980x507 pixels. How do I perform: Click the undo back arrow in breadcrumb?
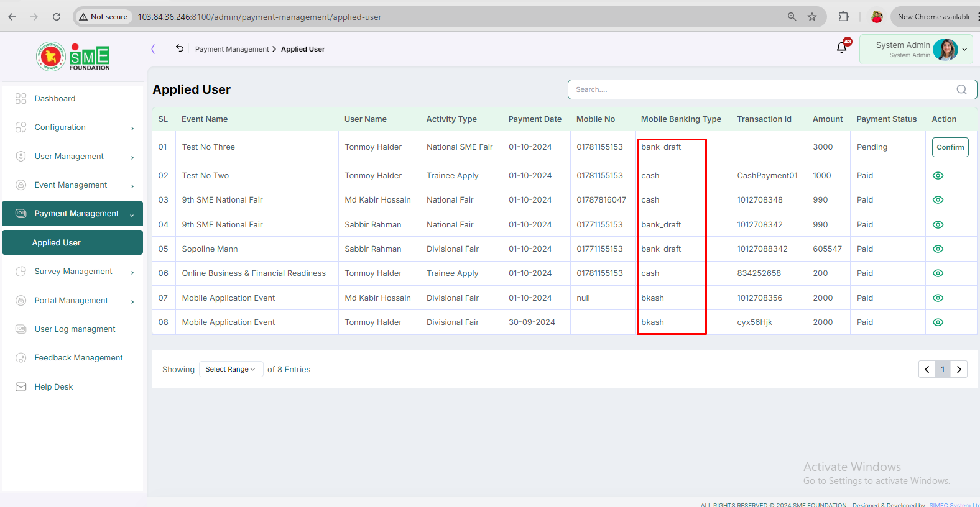(x=180, y=48)
